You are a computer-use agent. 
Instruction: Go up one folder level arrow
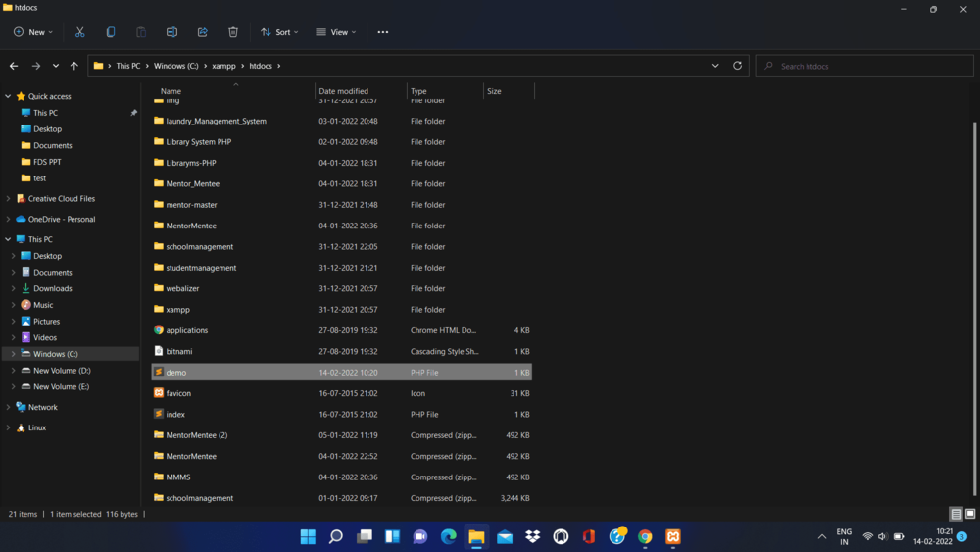point(74,66)
